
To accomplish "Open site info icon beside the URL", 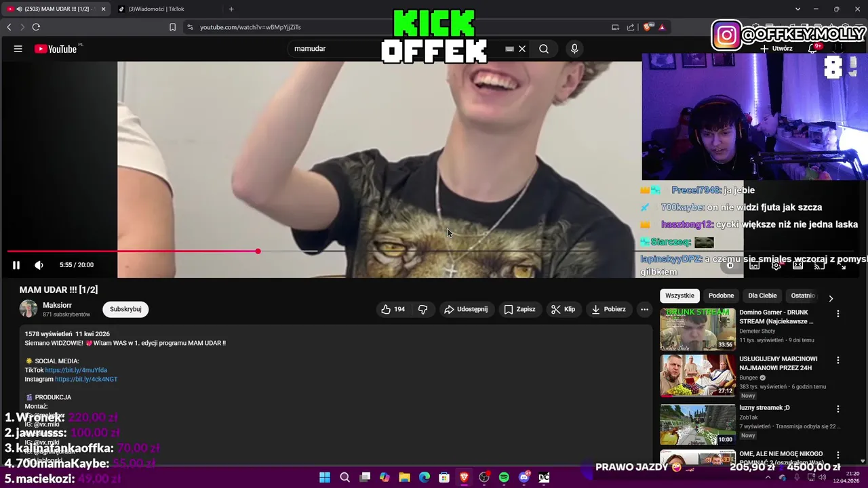I will (x=190, y=27).
